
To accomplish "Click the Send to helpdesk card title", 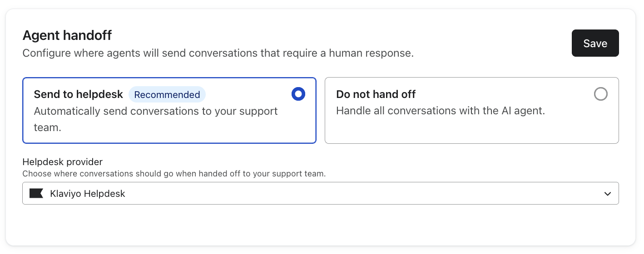I will click(x=79, y=94).
